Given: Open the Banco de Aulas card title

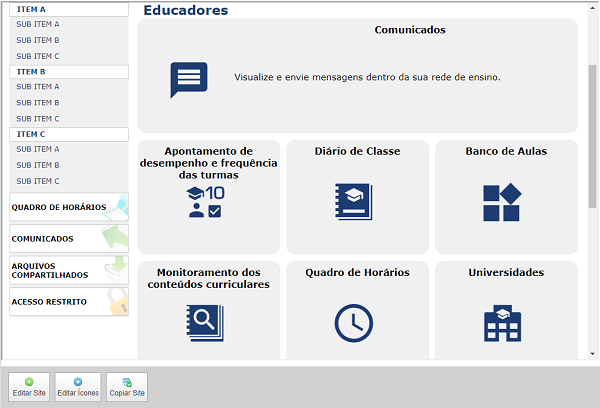Looking at the screenshot, I should point(506,151).
